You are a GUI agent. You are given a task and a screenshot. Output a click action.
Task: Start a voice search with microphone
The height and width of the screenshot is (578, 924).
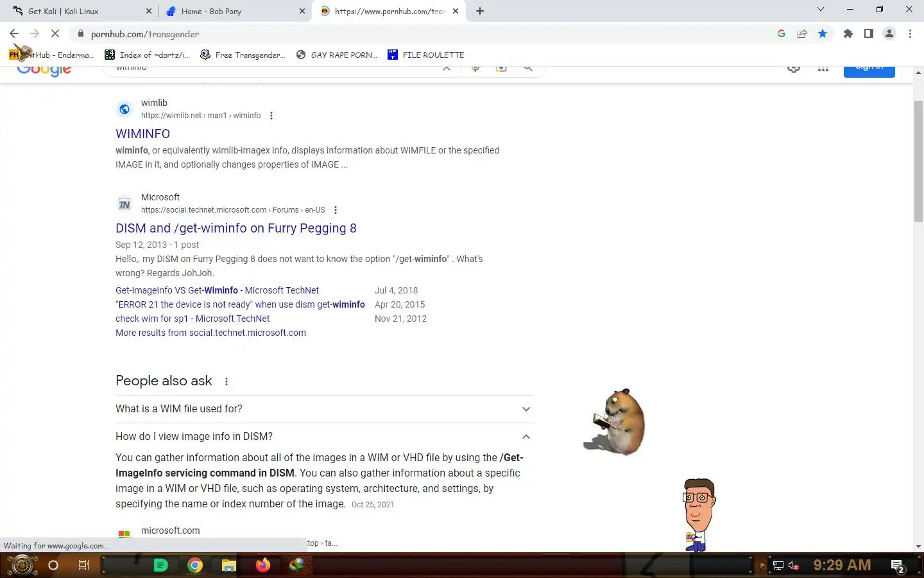click(x=475, y=68)
